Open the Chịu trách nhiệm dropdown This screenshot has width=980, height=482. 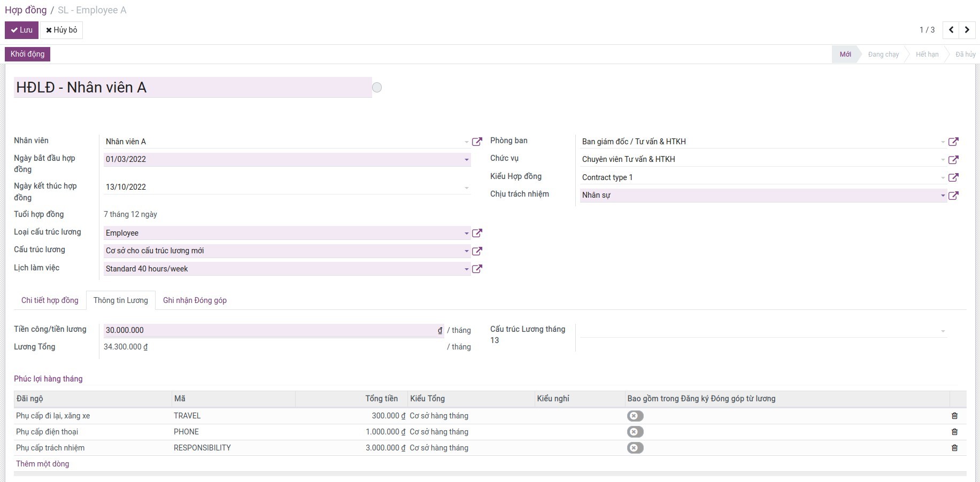click(x=943, y=196)
